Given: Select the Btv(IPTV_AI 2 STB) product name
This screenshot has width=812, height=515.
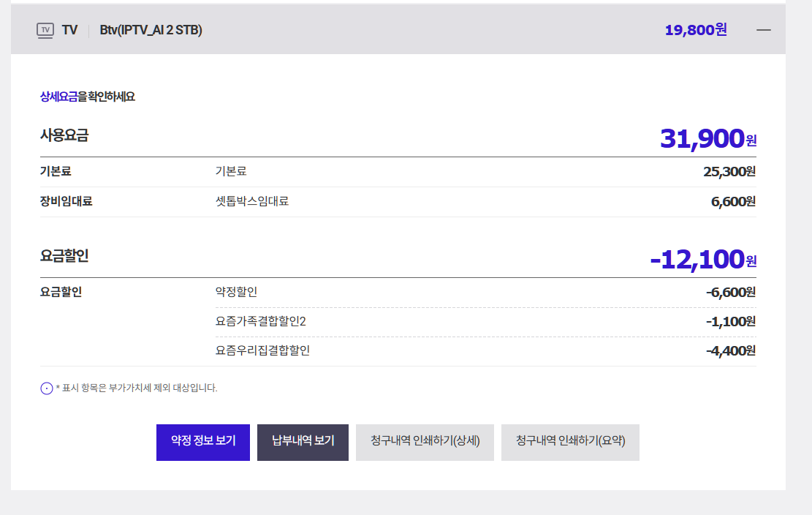Looking at the screenshot, I should pyautogui.click(x=151, y=30).
